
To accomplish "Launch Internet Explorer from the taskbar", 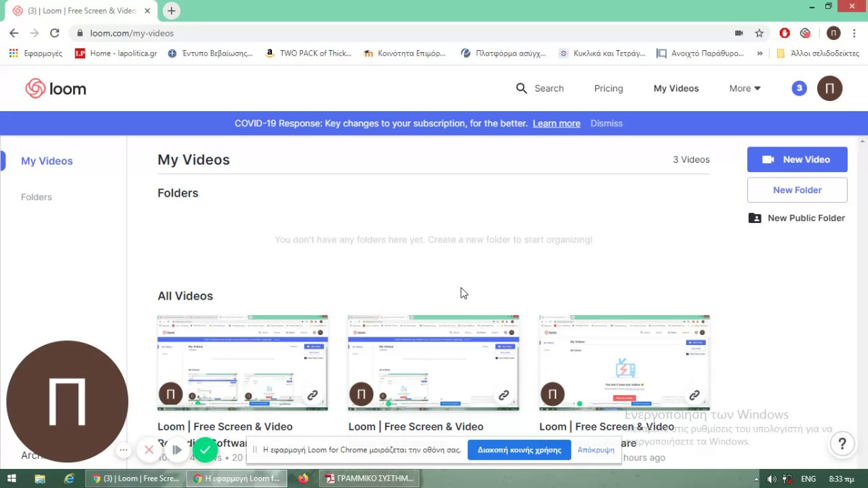I will tap(69, 478).
